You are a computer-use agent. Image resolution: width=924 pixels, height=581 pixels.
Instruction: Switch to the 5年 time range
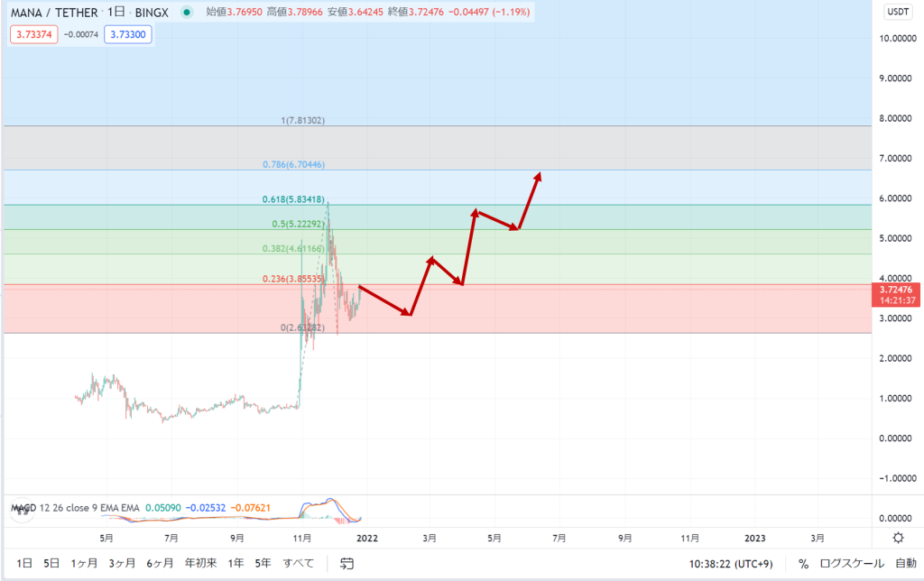(x=263, y=564)
